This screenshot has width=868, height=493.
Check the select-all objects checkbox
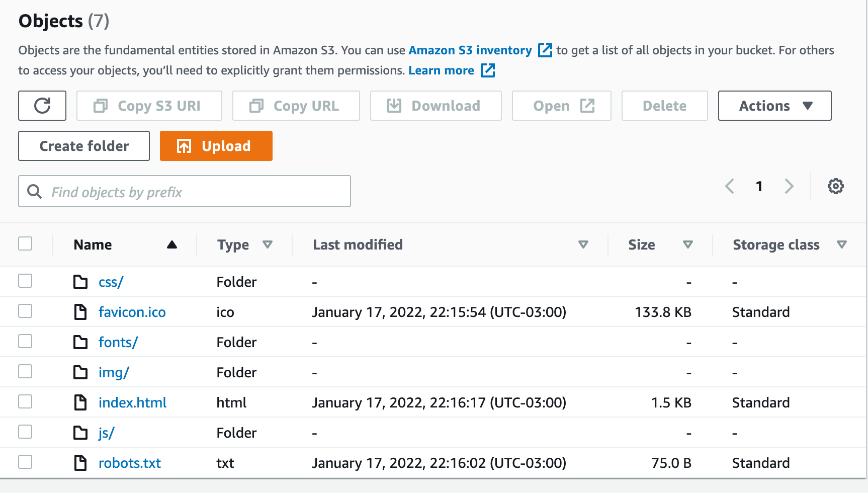pyautogui.click(x=25, y=243)
